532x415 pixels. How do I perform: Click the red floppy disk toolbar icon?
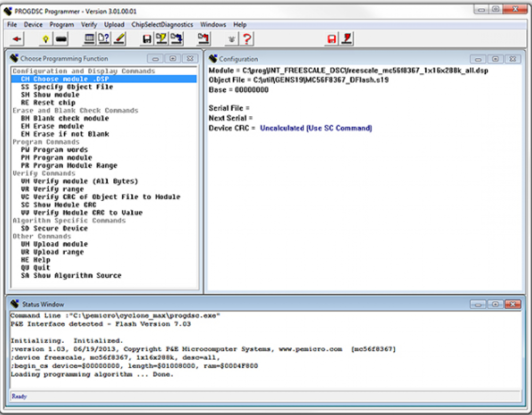coord(331,39)
